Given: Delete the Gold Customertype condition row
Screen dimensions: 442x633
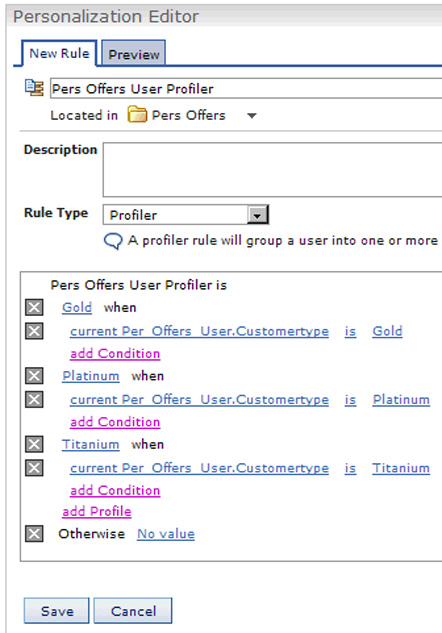Looking at the screenshot, I should pyautogui.click(x=34, y=331).
